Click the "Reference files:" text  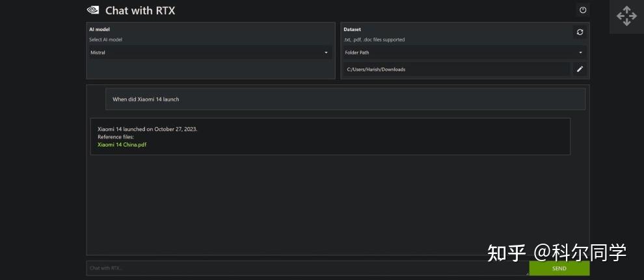point(116,137)
